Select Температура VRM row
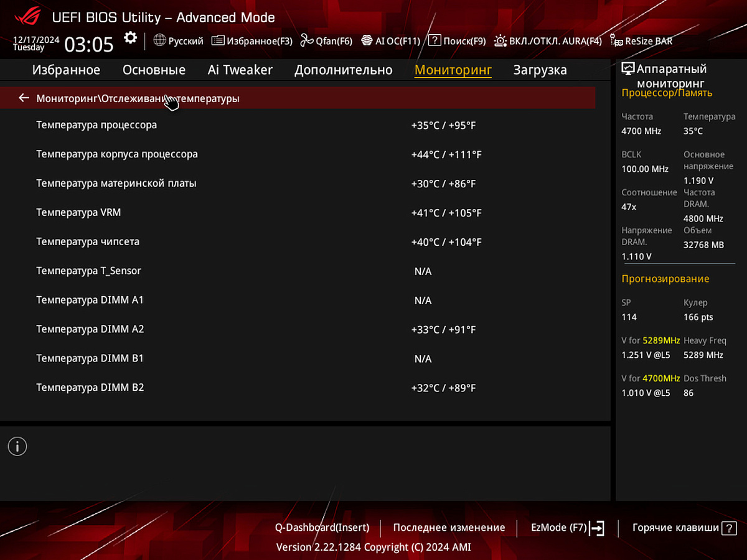747x560 pixels. 298,213
